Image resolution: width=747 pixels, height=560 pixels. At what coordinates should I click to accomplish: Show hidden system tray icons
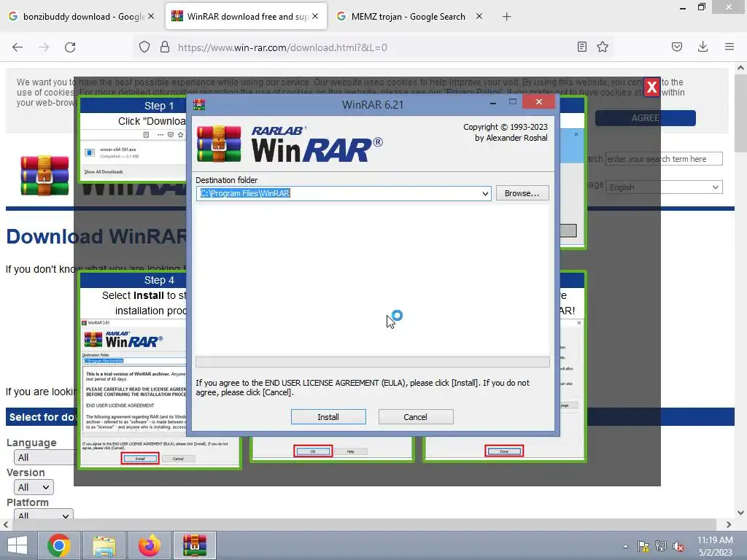(x=625, y=546)
